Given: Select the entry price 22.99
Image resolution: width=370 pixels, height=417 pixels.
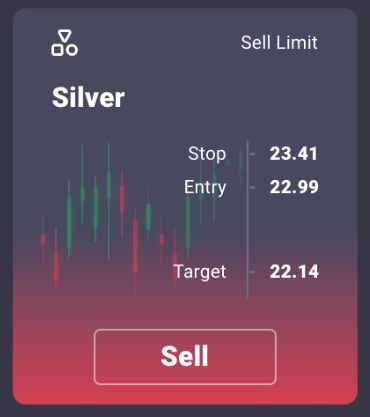Looking at the screenshot, I should click(x=294, y=187).
